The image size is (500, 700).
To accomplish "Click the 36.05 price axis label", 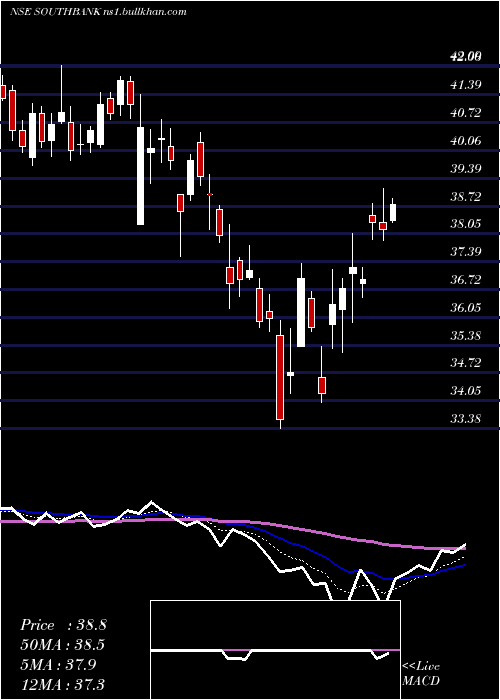I will [x=465, y=308].
